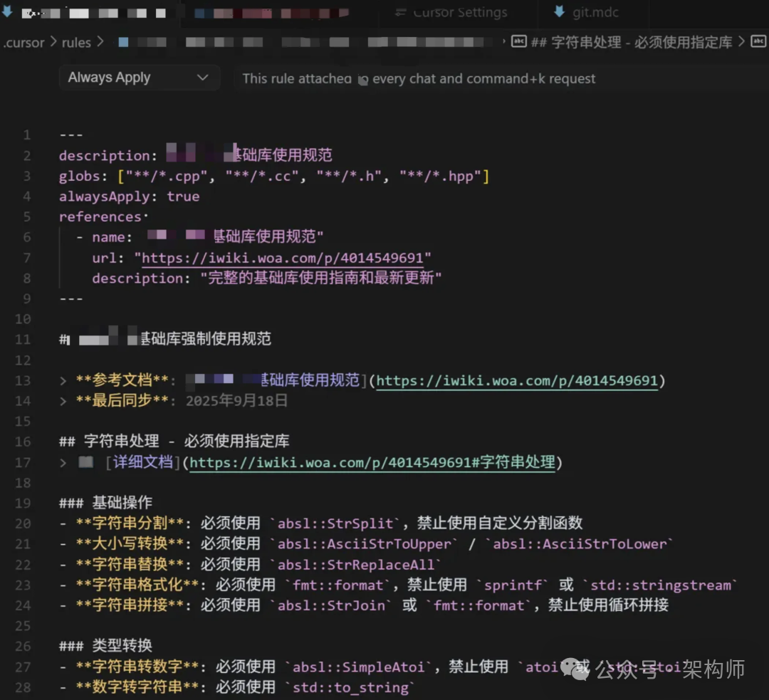Click the 字符串格式化 bold label
This screenshot has width=769, height=700.
(x=138, y=585)
